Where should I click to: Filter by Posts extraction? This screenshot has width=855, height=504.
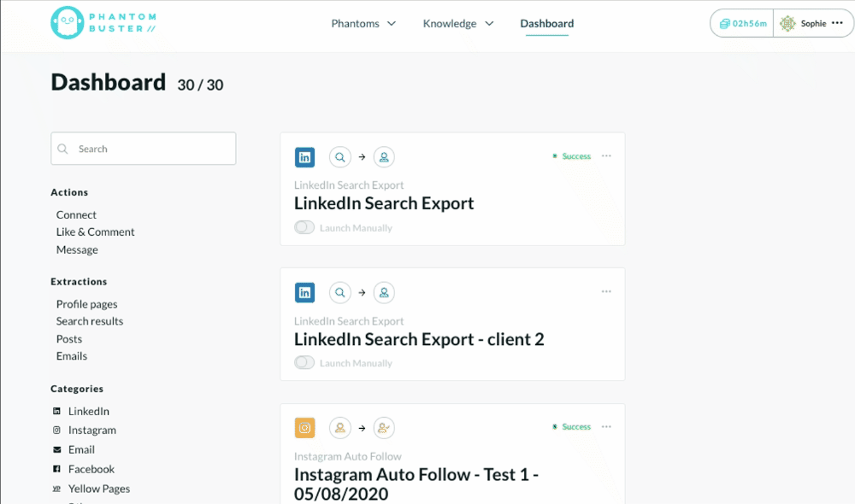coord(69,339)
